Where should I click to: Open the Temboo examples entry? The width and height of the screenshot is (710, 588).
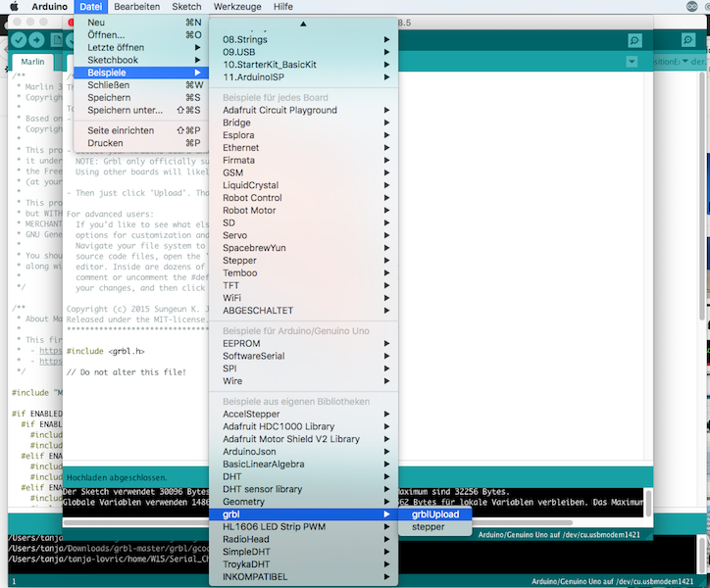point(303,273)
